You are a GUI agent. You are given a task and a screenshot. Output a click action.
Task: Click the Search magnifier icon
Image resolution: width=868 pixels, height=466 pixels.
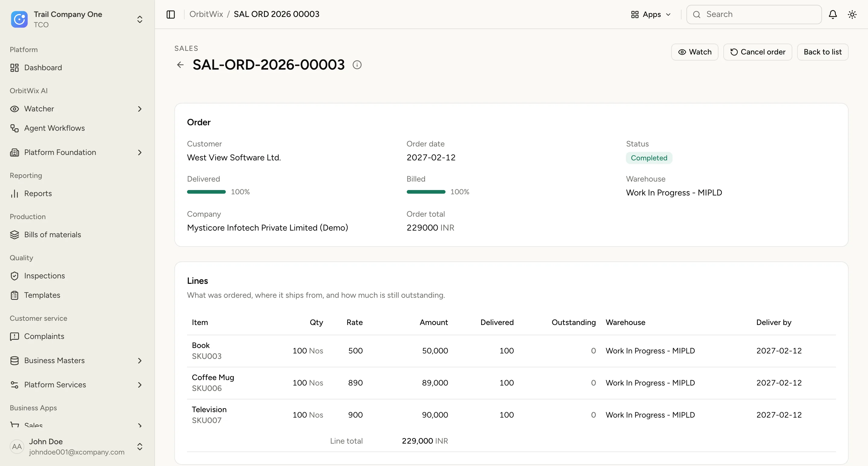[696, 15]
